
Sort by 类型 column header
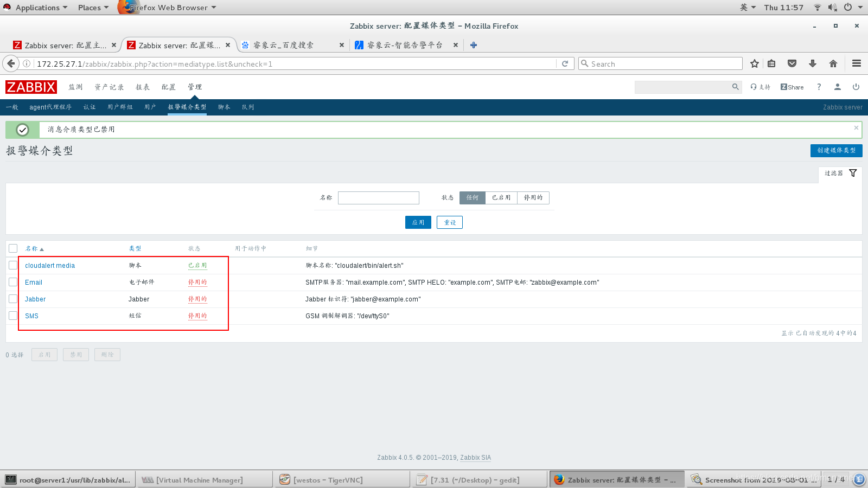click(x=135, y=248)
